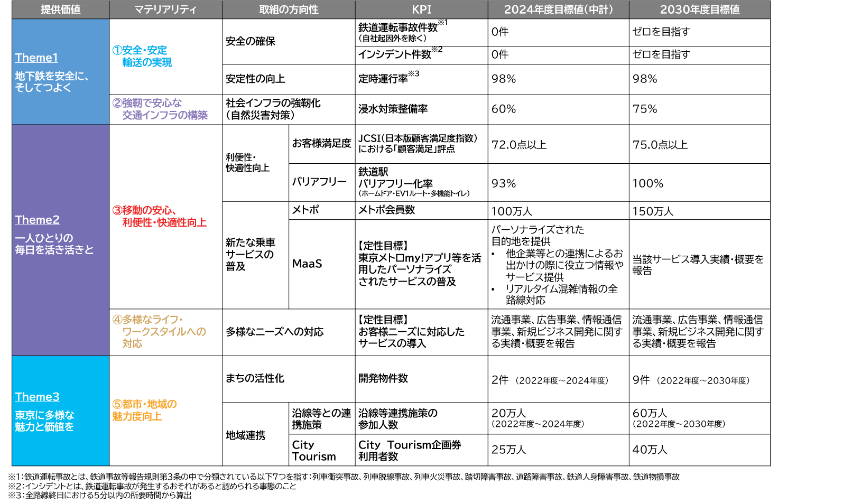Click 開発物件数 KPI cell
The width and height of the screenshot is (843, 504).
tap(421, 379)
